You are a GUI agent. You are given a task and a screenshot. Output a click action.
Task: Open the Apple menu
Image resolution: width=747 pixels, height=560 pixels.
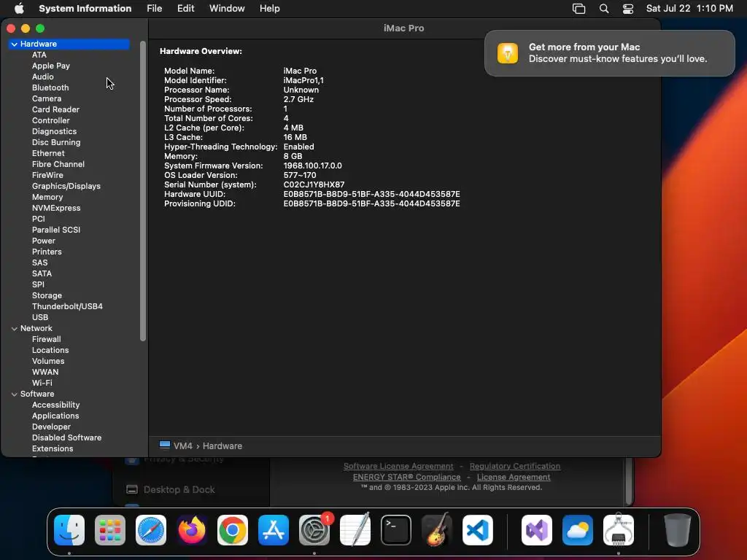[19, 8]
